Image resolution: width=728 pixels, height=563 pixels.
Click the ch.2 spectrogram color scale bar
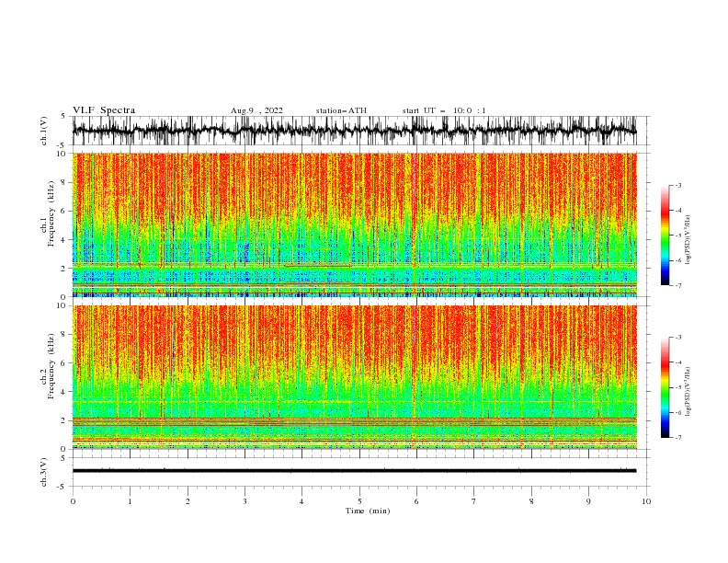tap(665, 387)
